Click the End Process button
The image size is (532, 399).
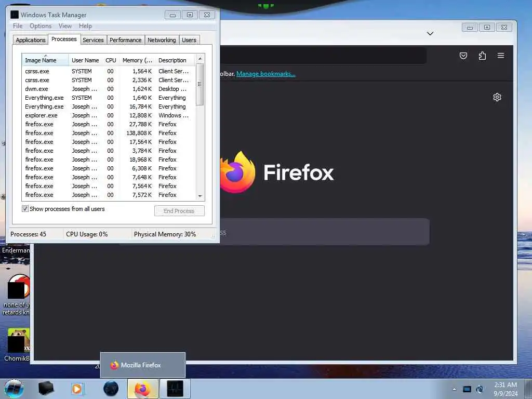click(x=179, y=211)
